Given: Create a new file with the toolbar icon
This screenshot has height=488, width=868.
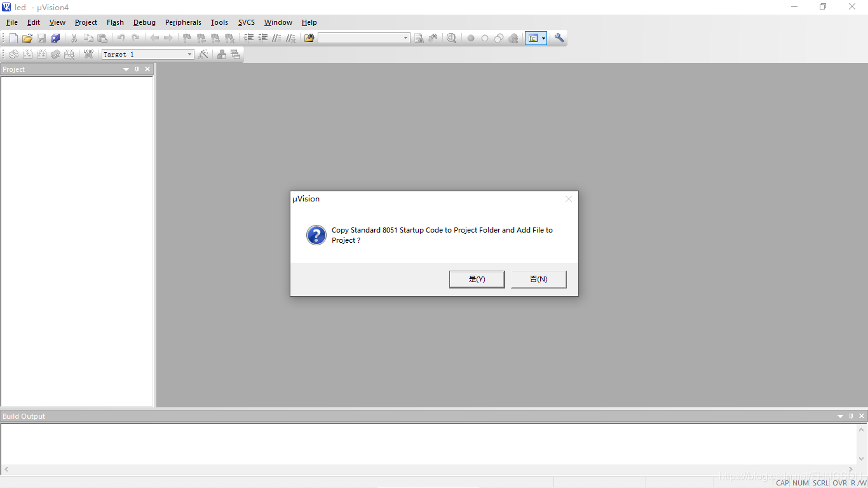Looking at the screenshot, I should 13,38.
